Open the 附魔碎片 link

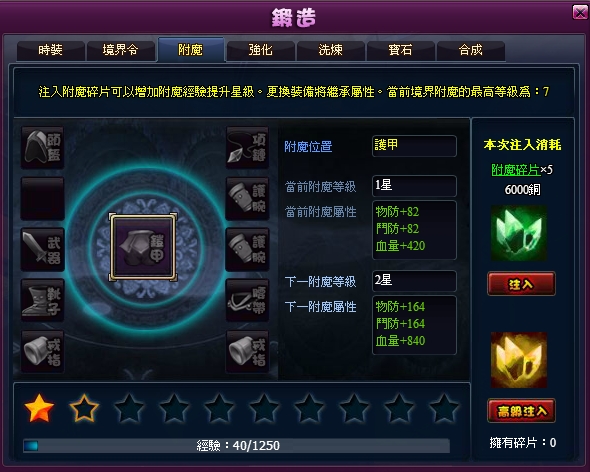click(x=515, y=170)
